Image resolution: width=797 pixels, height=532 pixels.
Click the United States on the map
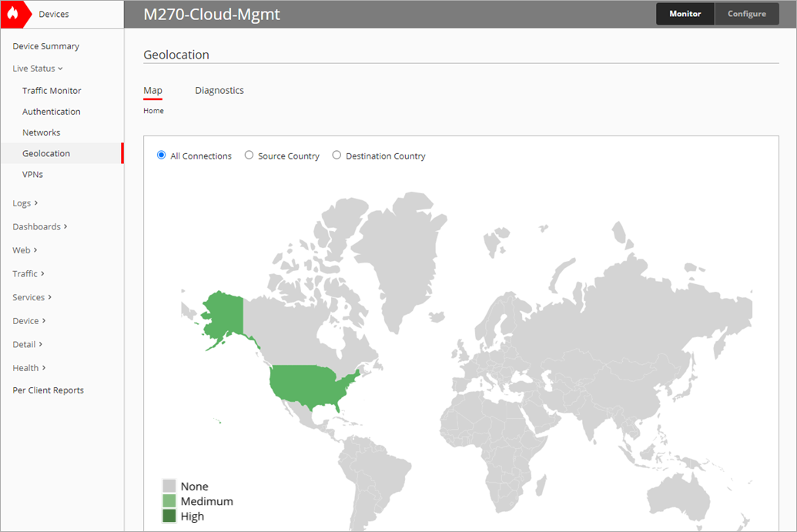[308, 385]
